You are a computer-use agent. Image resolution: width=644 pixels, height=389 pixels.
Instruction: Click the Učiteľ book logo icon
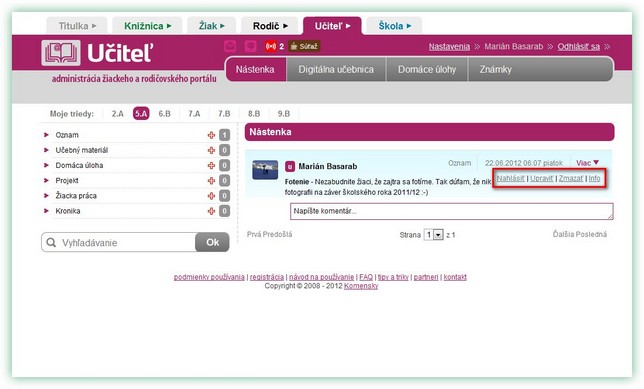[x=61, y=53]
